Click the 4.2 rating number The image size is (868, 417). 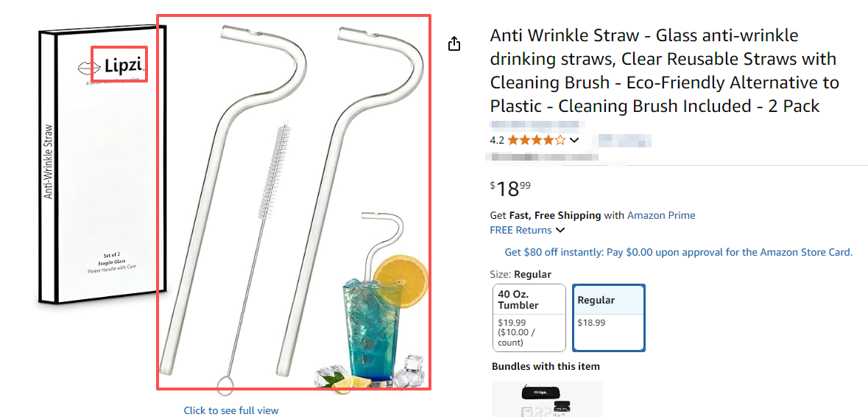(x=497, y=140)
